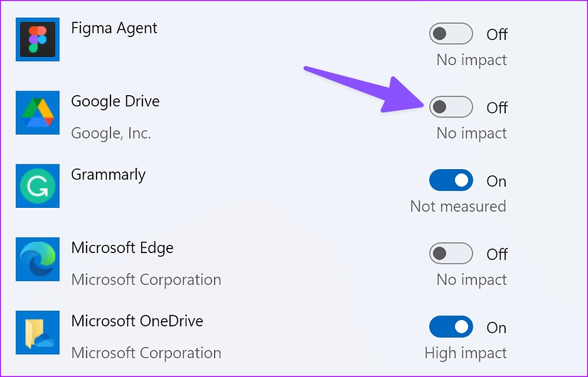Turn off the Microsoft OneDrive startup toggle

451,327
